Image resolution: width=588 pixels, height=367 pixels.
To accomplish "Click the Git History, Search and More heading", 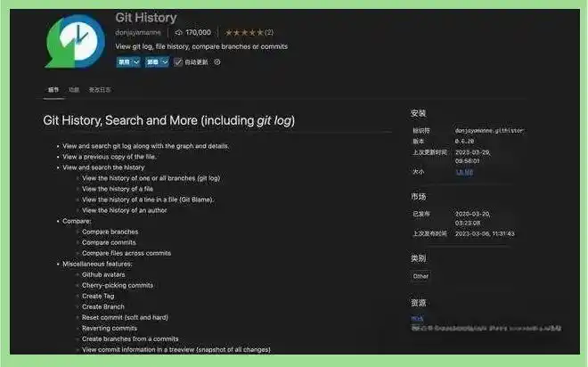I will coord(168,120).
